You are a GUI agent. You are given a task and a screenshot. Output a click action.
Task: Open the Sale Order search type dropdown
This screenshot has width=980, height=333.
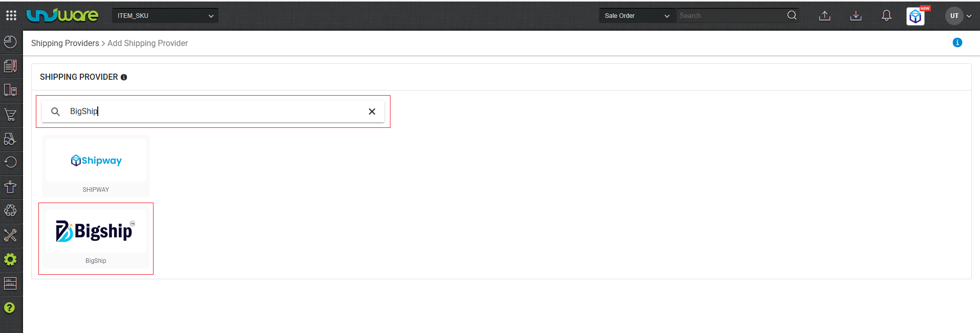pos(637,16)
